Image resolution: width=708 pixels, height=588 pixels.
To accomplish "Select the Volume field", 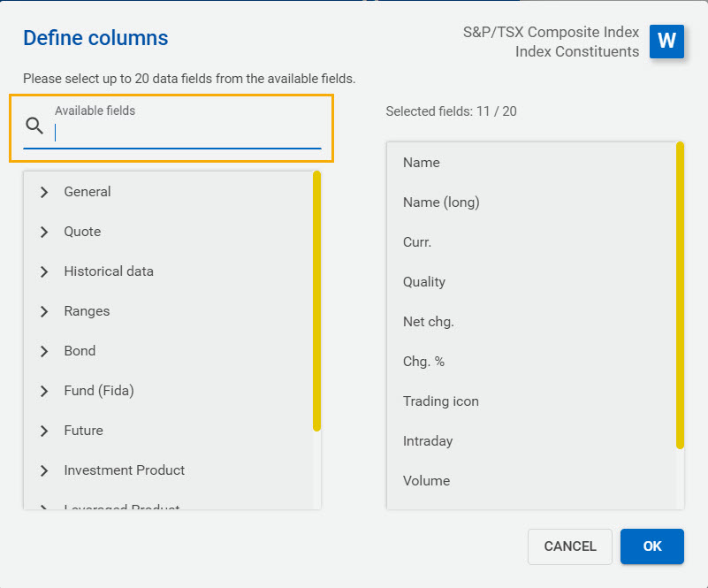I will click(426, 480).
